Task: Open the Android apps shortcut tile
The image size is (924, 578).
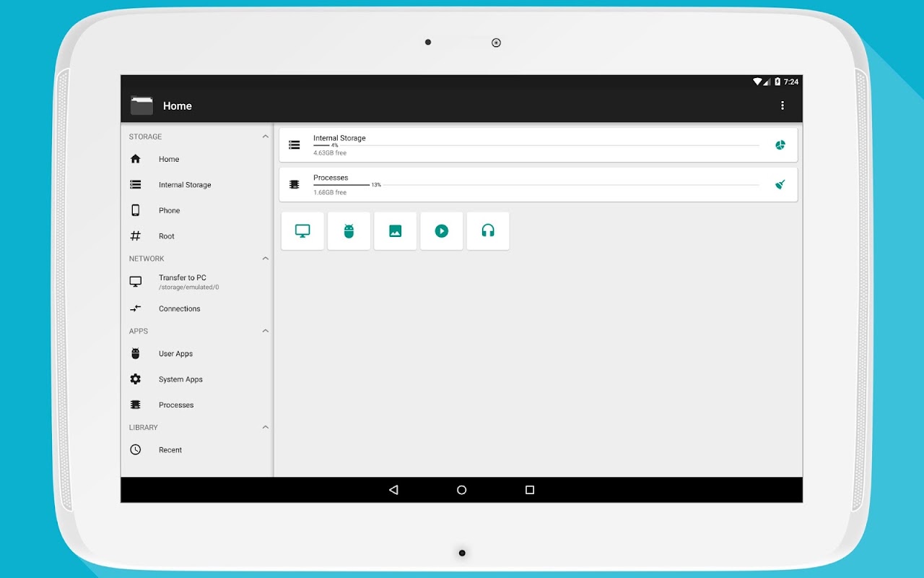Action: tap(349, 231)
